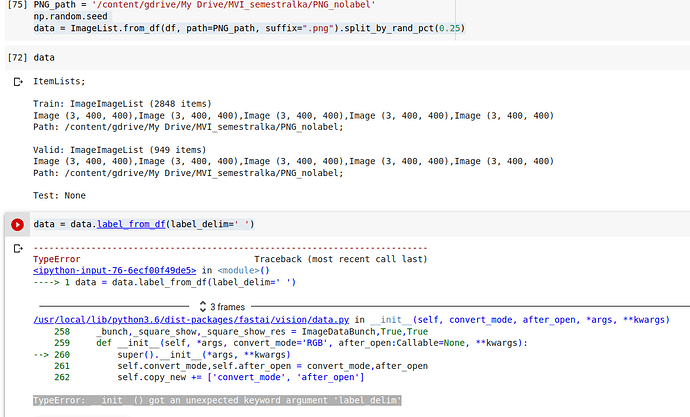Open the output menu icon beside ItemLists

point(18,82)
